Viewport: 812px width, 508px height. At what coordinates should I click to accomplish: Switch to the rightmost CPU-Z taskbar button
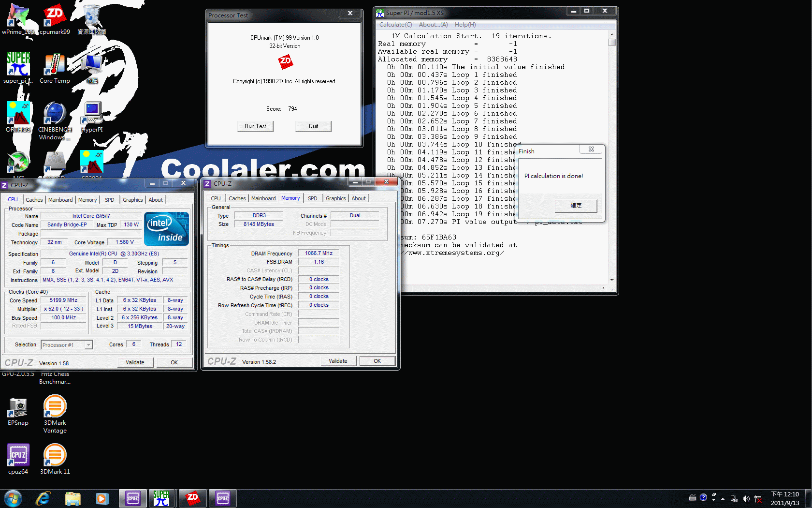pyautogui.click(x=222, y=498)
